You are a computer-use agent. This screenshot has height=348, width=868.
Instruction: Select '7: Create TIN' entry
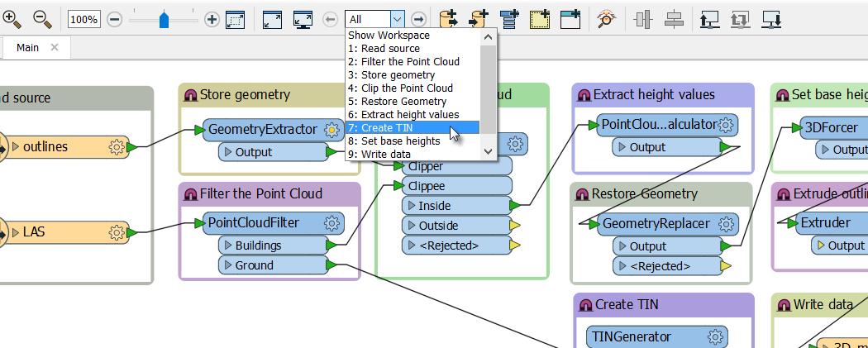[x=413, y=128]
